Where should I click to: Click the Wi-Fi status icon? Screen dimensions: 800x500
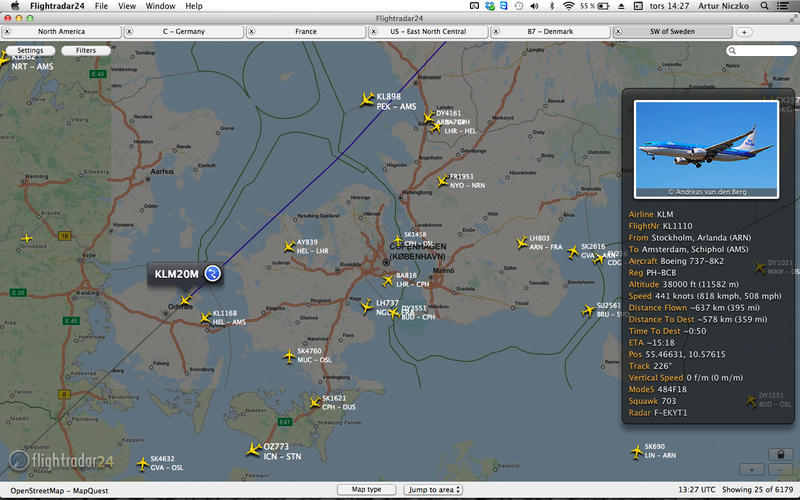point(568,6)
